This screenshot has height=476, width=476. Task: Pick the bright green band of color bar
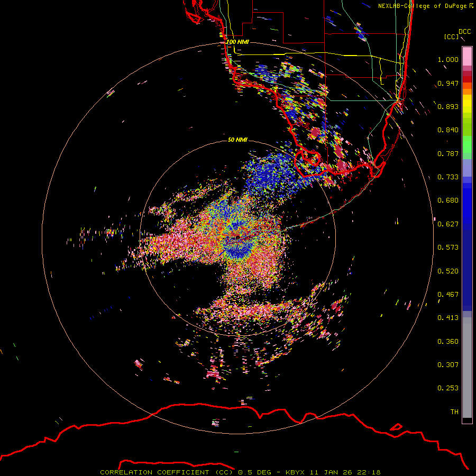[467, 144]
